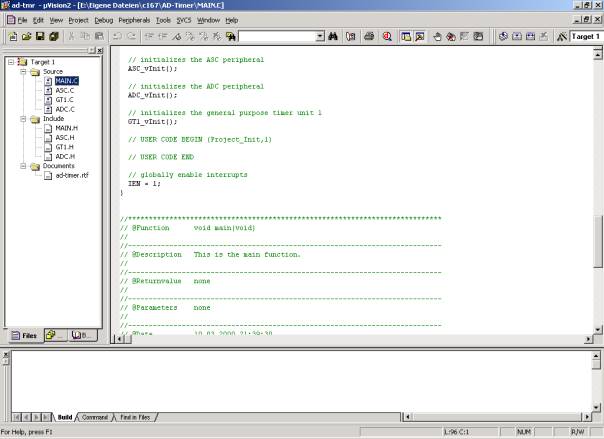Select MAIN.H in the Include folder
604x439 pixels.
67,128
